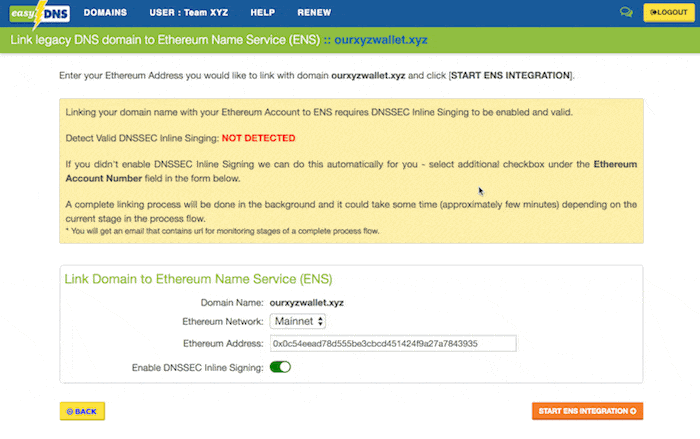The height and width of the screenshot is (439, 700).
Task: Click the email monitoring url footnote text
Action: click(x=222, y=231)
